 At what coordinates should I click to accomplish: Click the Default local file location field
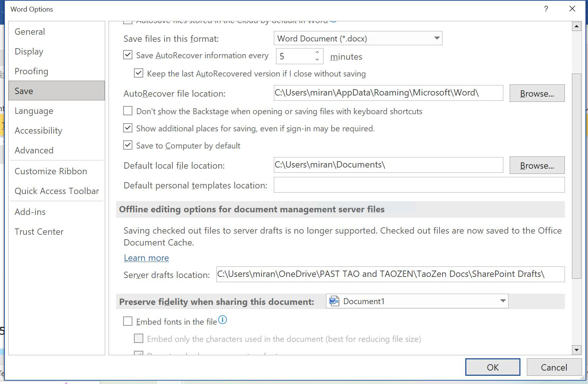[x=388, y=165]
